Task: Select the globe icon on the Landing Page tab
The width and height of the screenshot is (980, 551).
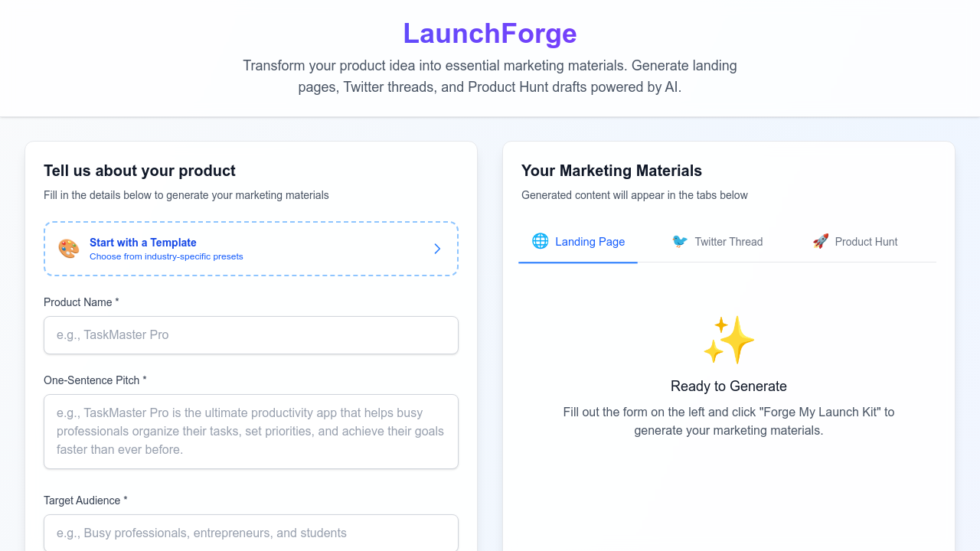Action: (541, 241)
